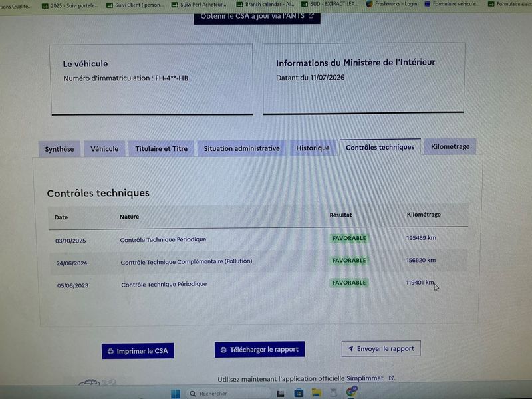This screenshot has width=532, height=399.
Task: Click printer icon in Télécharger le rapport
Action: tap(223, 350)
